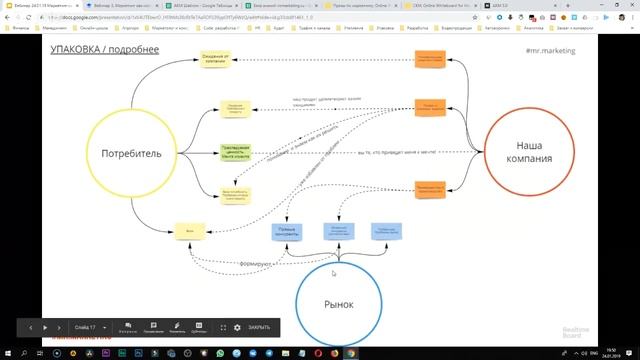Open the Windows notification center
Image resolution: width=640 pixels, height=360 pixels.
[x=629, y=353]
